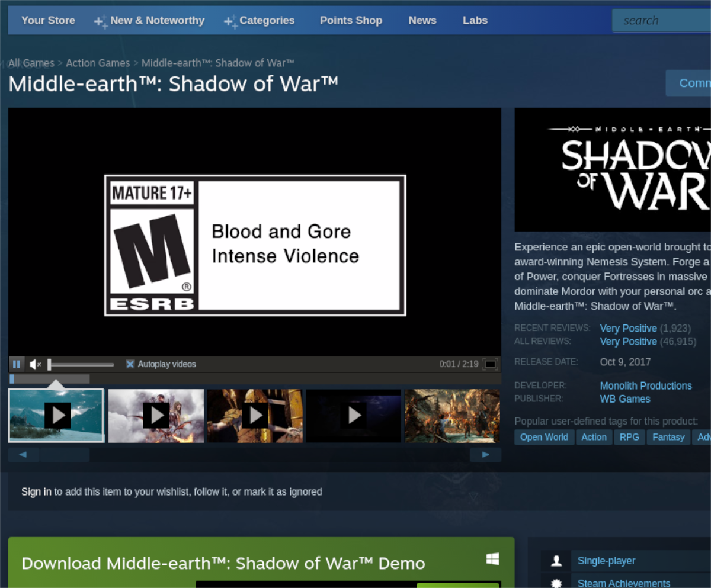Click the Monolith Productions developer link

point(645,385)
